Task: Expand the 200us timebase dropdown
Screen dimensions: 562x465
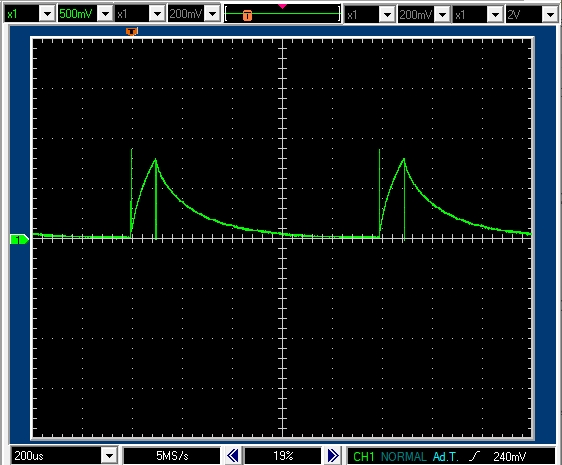Action: click(x=109, y=456)
